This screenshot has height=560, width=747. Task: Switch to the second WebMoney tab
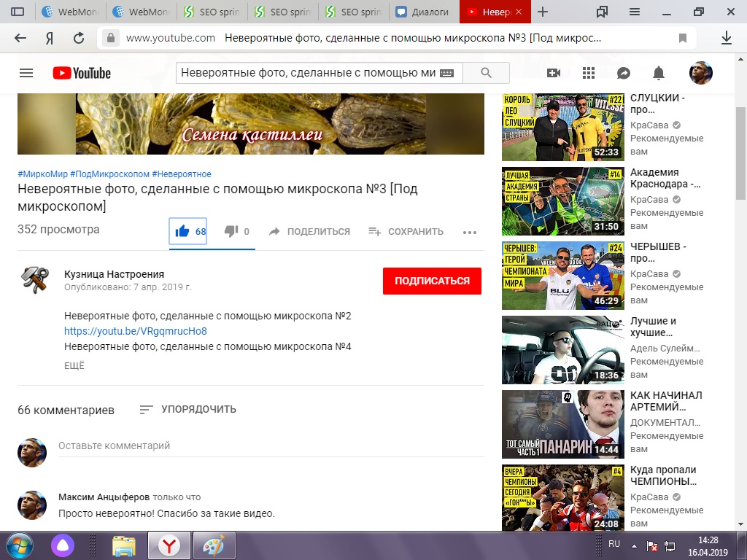coord(141,12)
